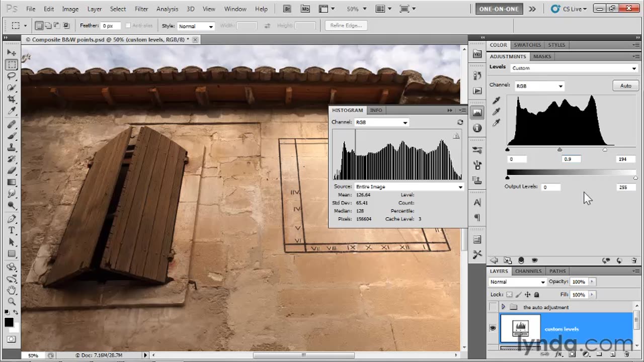Viewport: 644px width, 362px height.
Task: Toggle lock all for the layer
Action: [536, 295]
